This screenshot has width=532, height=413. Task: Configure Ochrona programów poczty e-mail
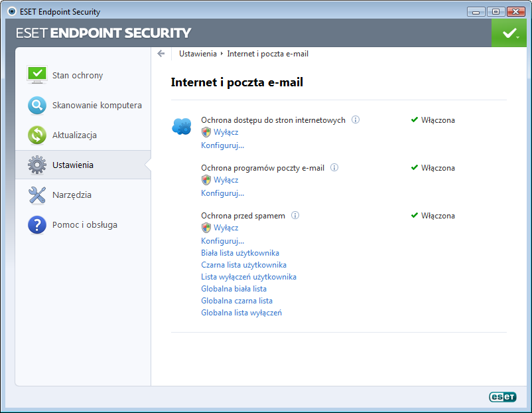[223, 193]
